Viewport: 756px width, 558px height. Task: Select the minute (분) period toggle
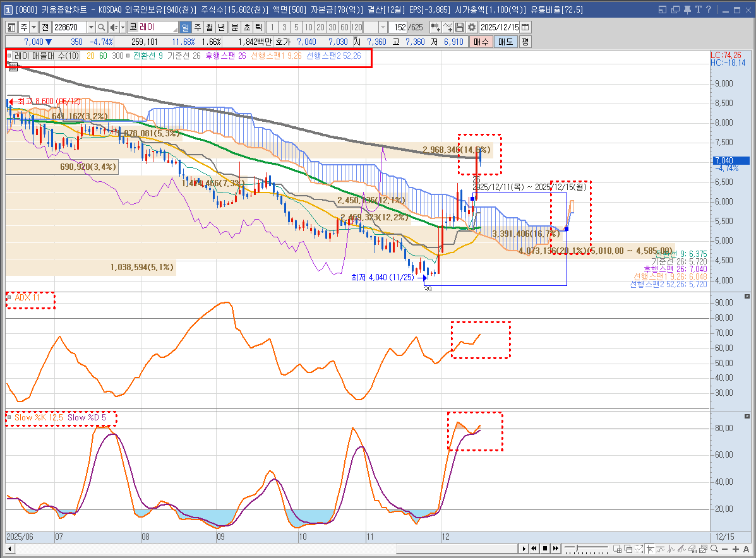(x=235, y=28)
